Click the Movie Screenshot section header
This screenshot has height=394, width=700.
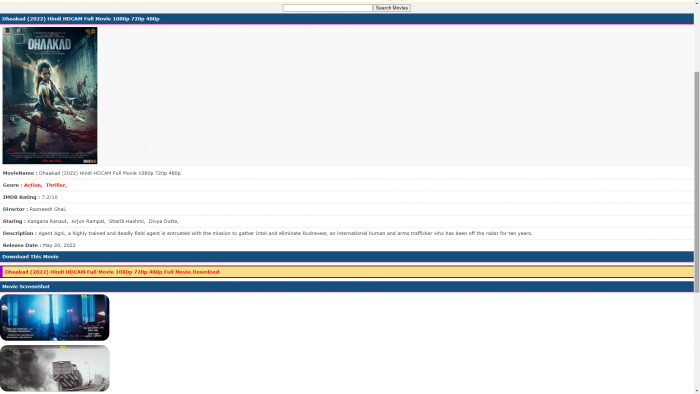(26, 286)
